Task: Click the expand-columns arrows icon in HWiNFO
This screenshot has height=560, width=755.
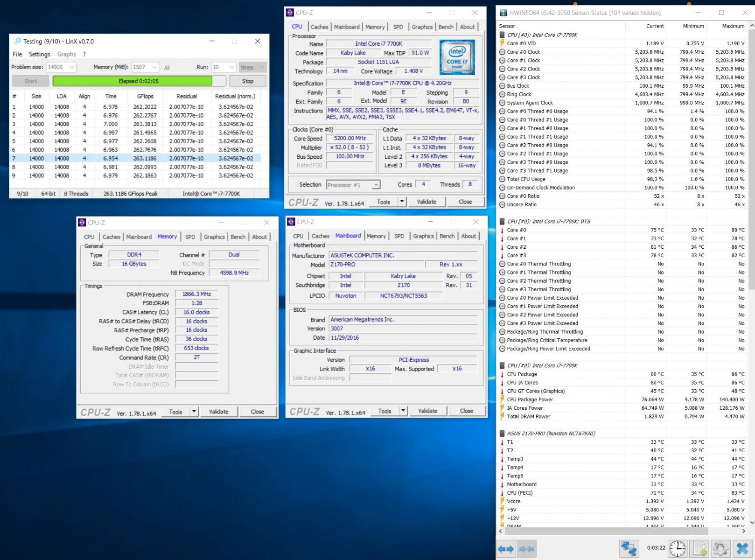Action: [506, 549]
